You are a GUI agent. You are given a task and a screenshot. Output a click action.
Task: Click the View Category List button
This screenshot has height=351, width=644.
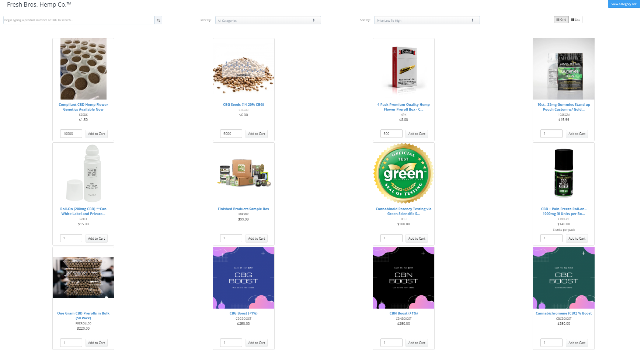click(x=624, y=4)
